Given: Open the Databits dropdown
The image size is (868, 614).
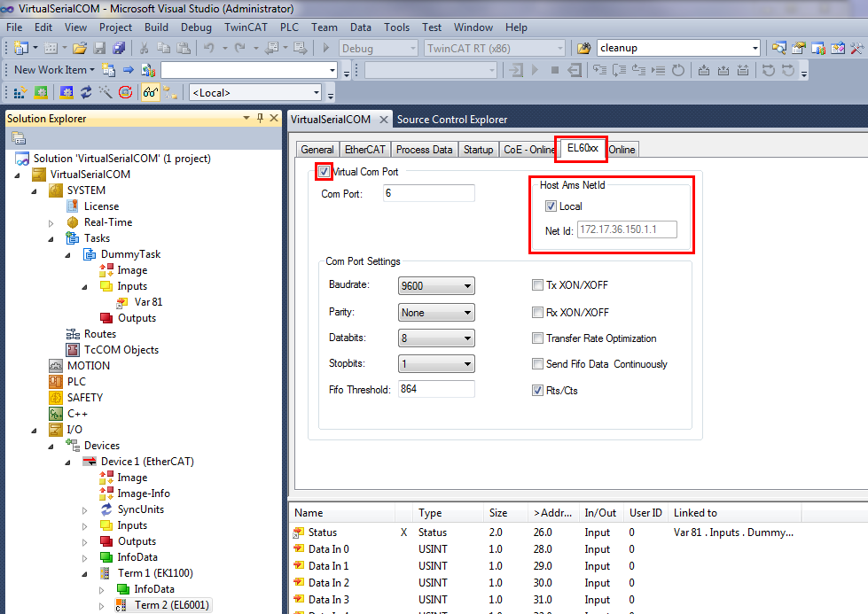Looking at the screenshot, I should point(436,338).
